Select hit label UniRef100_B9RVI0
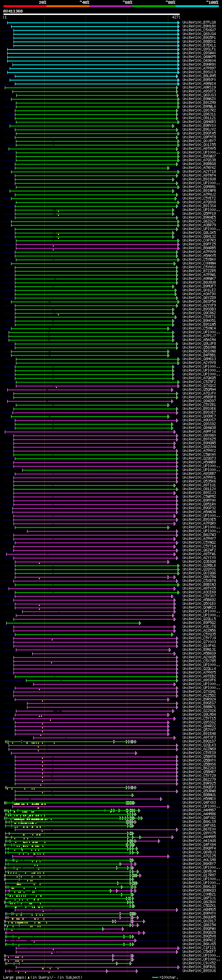 tap(199, 125)
